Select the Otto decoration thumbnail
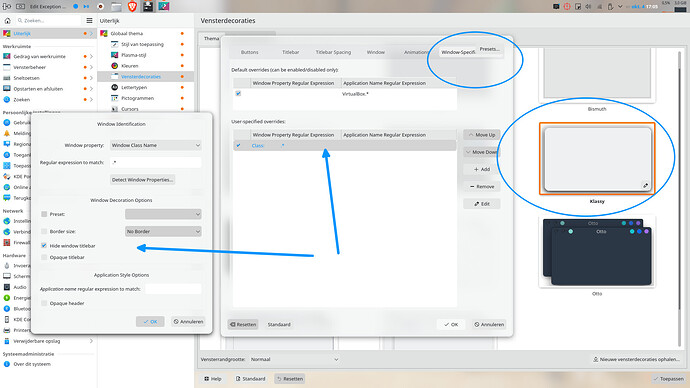690x388 pixels. pyautogui.click(x=597, y=252)
